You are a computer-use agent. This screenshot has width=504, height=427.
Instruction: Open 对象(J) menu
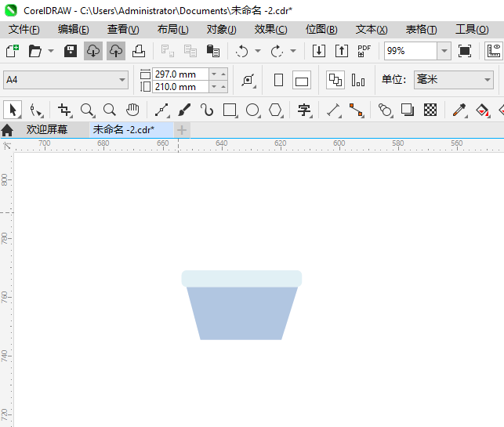tap(222, 30)
